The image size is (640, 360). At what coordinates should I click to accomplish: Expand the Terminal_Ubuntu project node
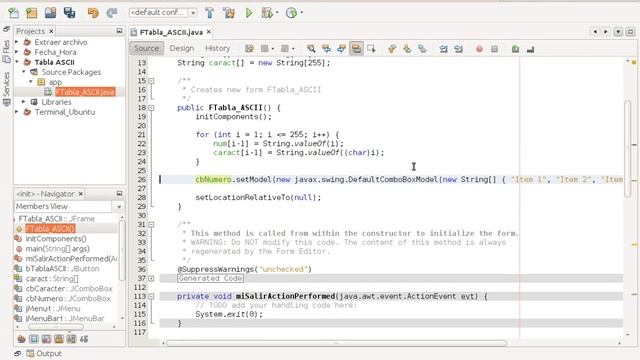coord(17,111)
